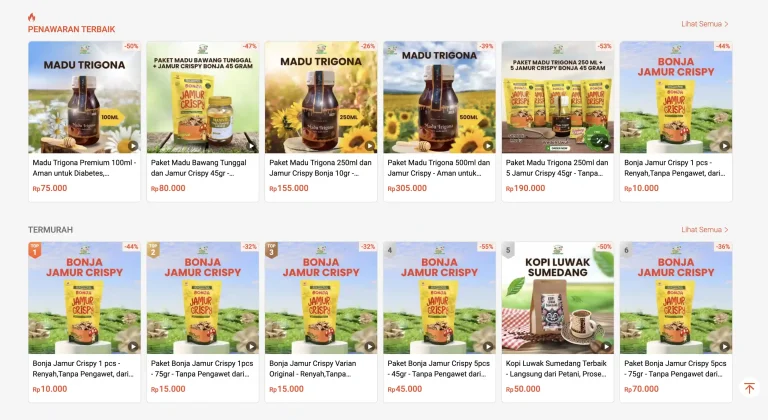
Task: Open Paket Bonja Jamur Crispy 1pcs 75gr card
Action: (x=203, y=322)
